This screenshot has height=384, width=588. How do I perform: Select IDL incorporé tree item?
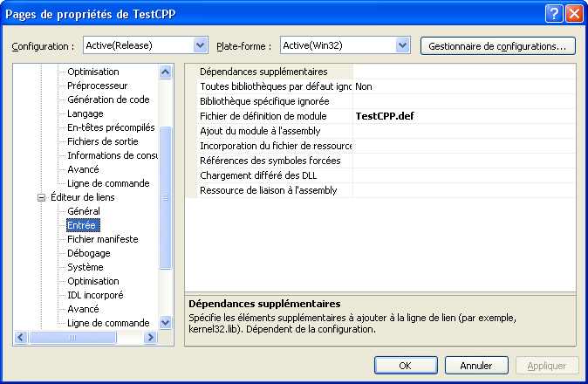point(96,295)
